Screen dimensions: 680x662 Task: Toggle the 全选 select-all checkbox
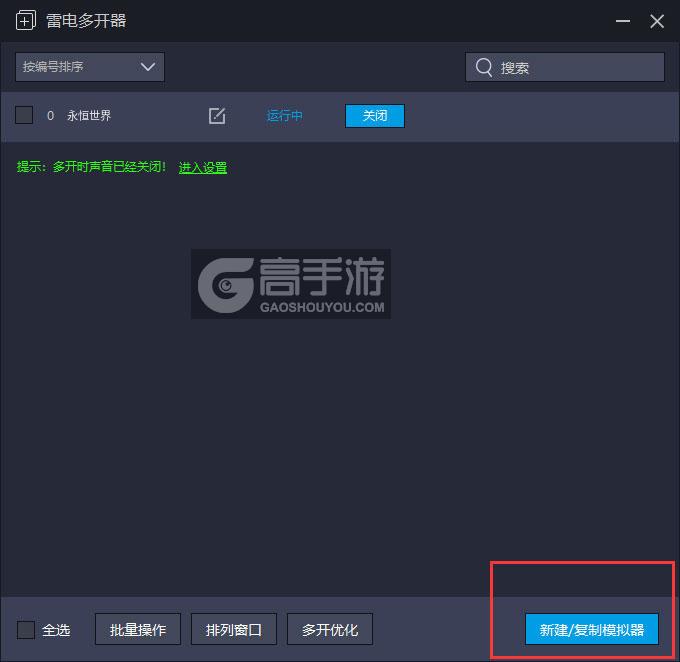26,629
